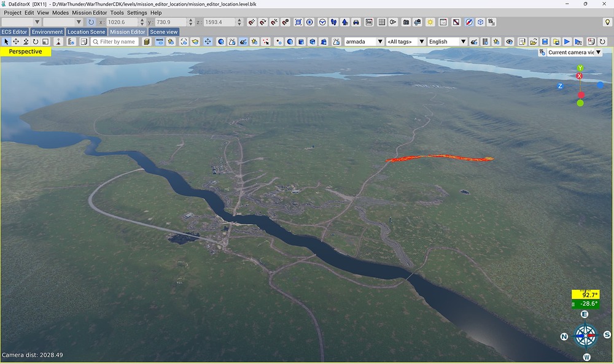Select the Rotate tool
Viewport: 614px width, 364px height.
(36, 42)
